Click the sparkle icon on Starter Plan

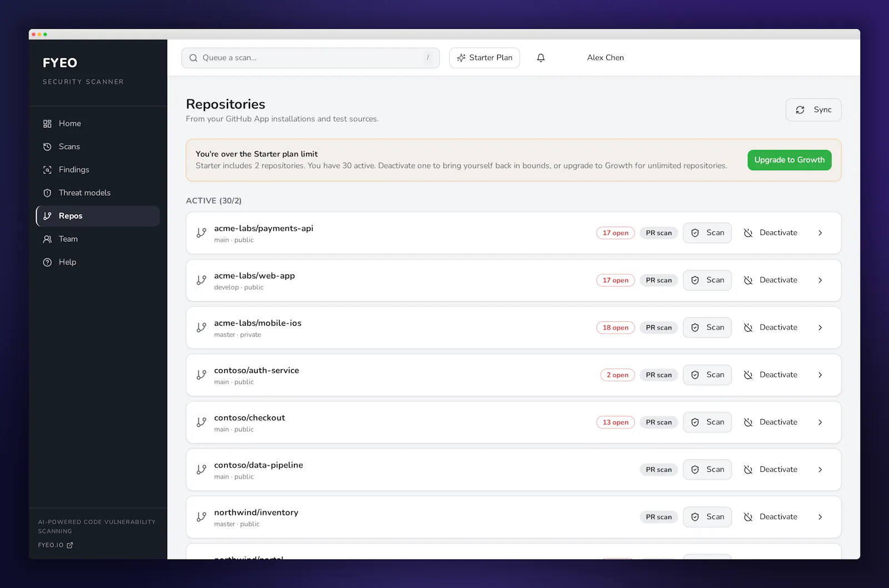[x=461, y=58]
